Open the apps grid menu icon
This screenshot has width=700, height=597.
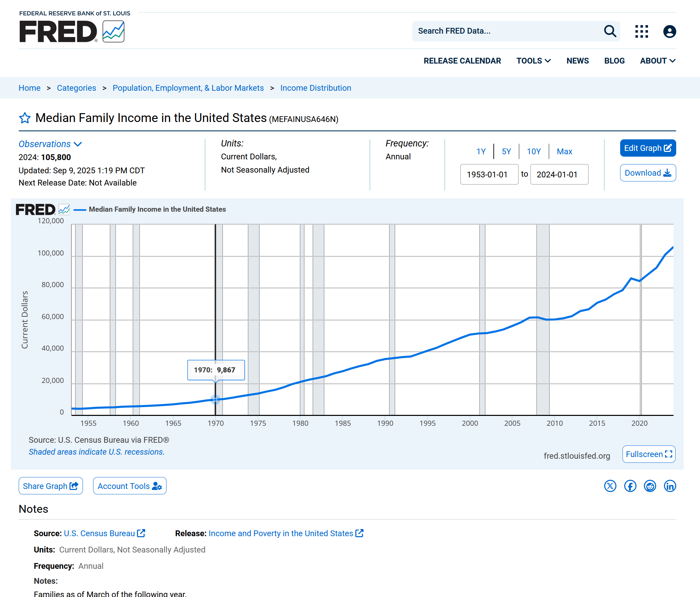point(642,31)
